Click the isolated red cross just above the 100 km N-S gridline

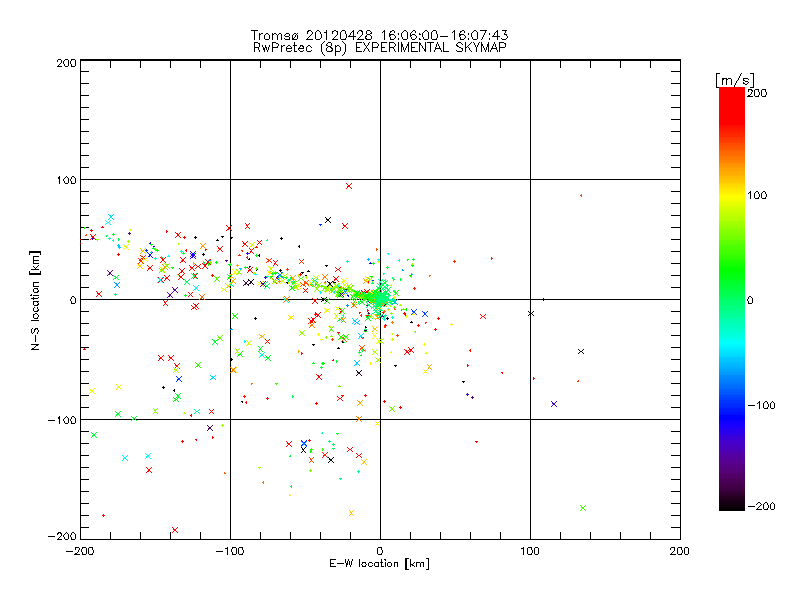click(349, 186)
